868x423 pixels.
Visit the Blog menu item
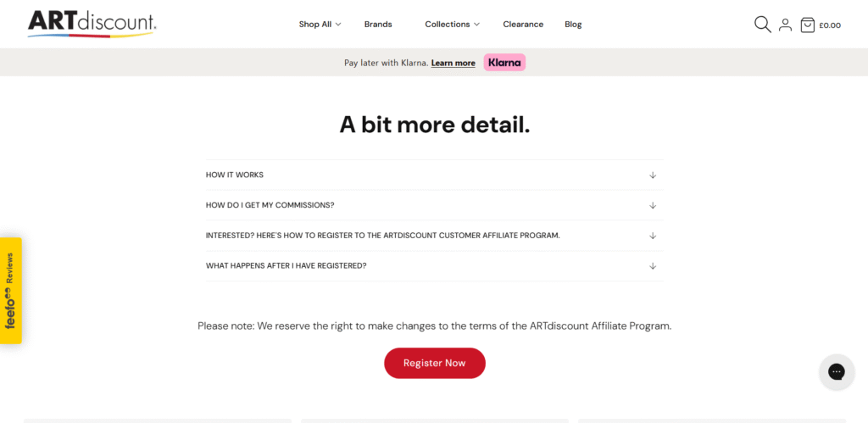click(x=573, y=25)
